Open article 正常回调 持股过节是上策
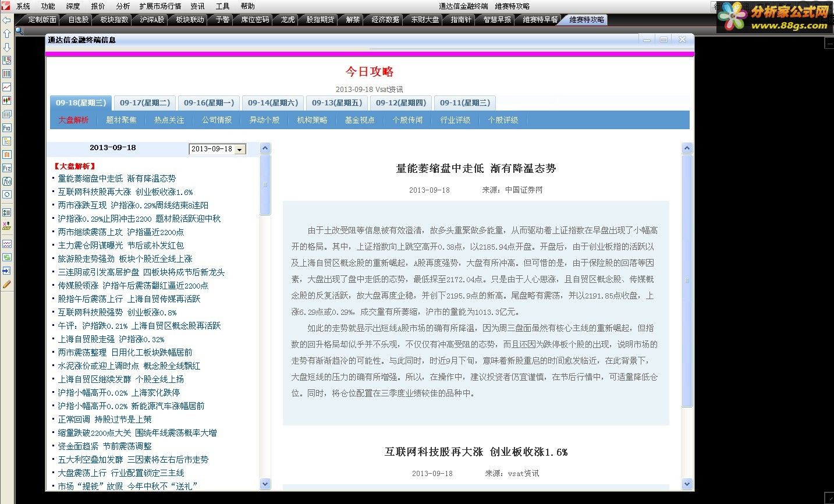Viewport: 834px width, 504px height. click(105, 420)
